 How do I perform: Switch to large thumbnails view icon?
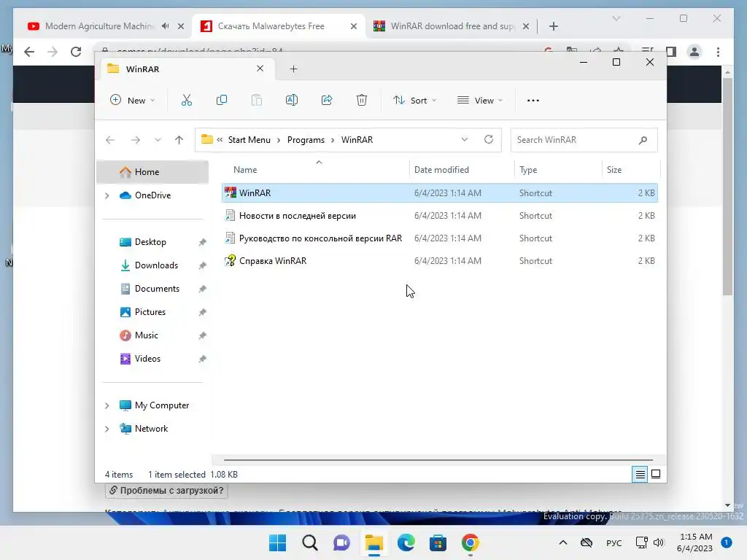[x=656, y=474]
